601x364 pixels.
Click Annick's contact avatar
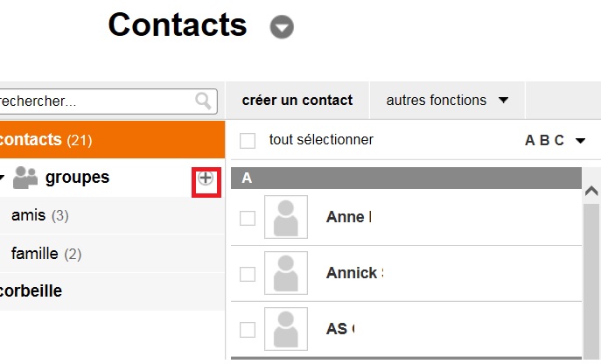click(x=285, y=274)
